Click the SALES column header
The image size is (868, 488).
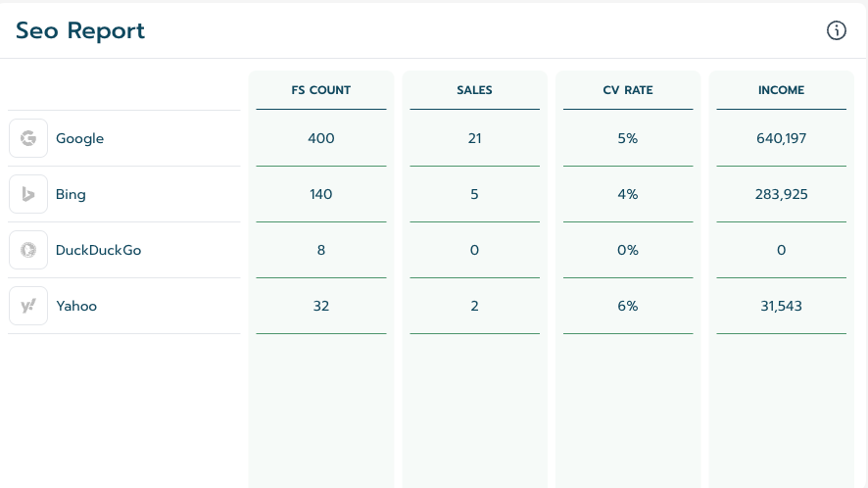(474, 90)
